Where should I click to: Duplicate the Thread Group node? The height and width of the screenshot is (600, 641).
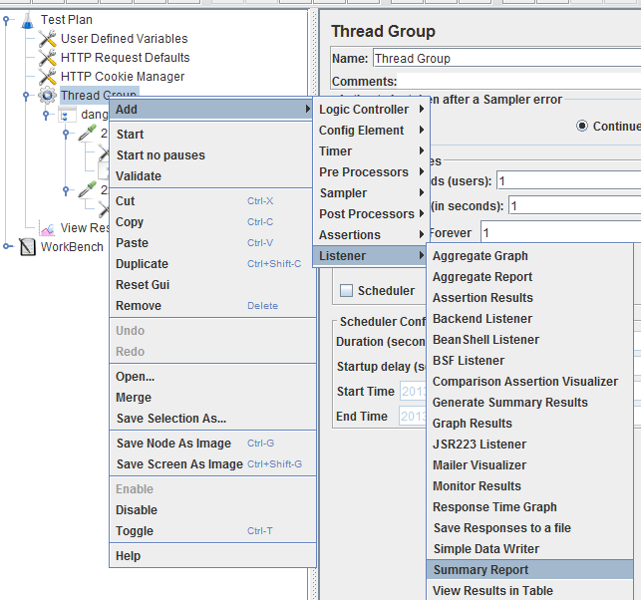coord(213,264)
